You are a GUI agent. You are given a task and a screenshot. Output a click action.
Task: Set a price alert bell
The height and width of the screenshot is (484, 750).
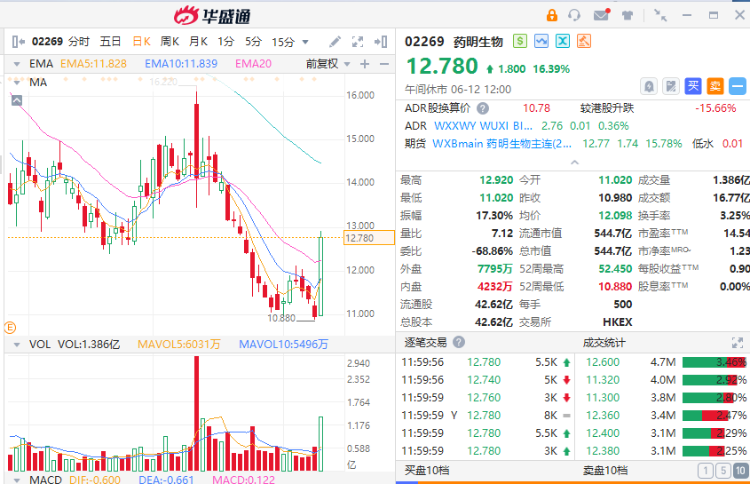tap(649, 87)
